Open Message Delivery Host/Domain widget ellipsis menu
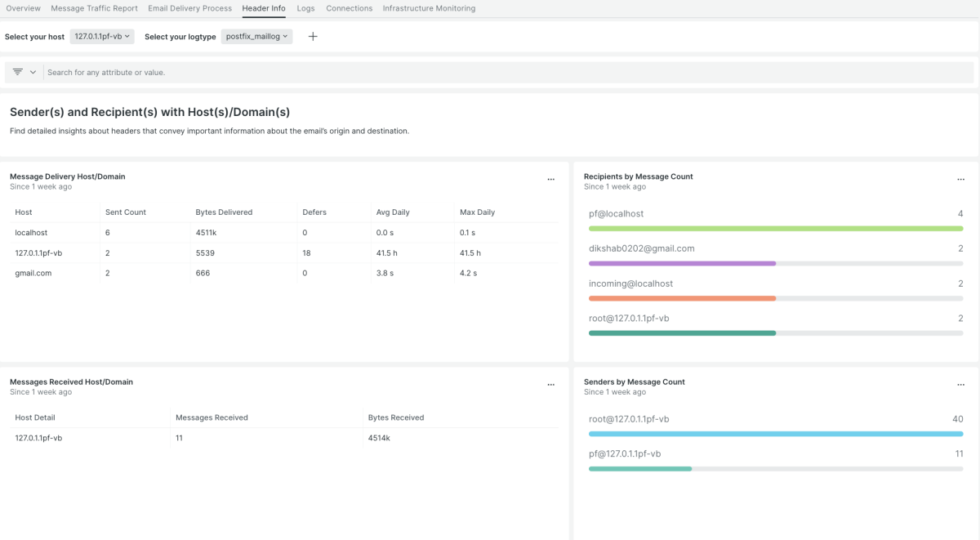This screenshot has width=980, height=540. click(x=551, y=180)
